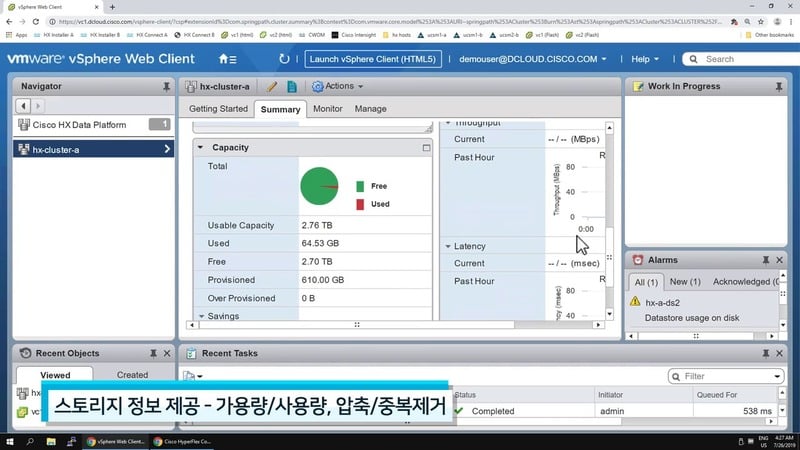Expand hx-cluster-a with its chevron arrow
Viewport: 800px width, 450px height.
(x=167, y=149)
